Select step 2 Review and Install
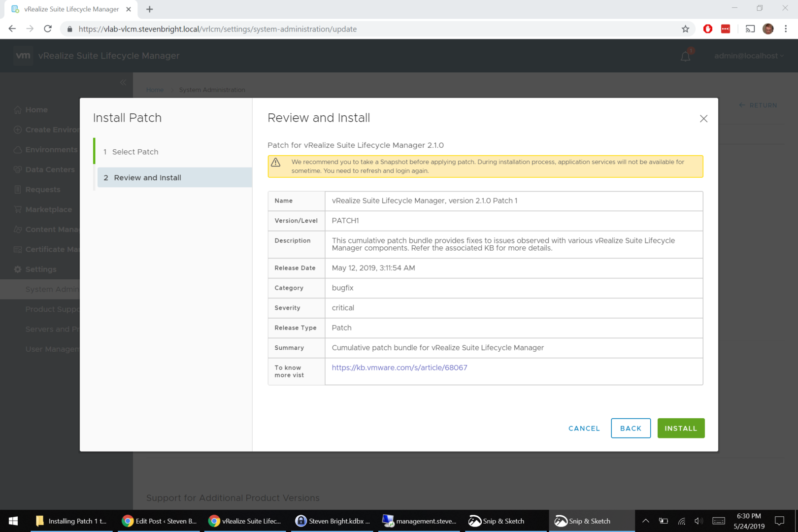Viewport: 798px width, 532px height. point(147,177)
